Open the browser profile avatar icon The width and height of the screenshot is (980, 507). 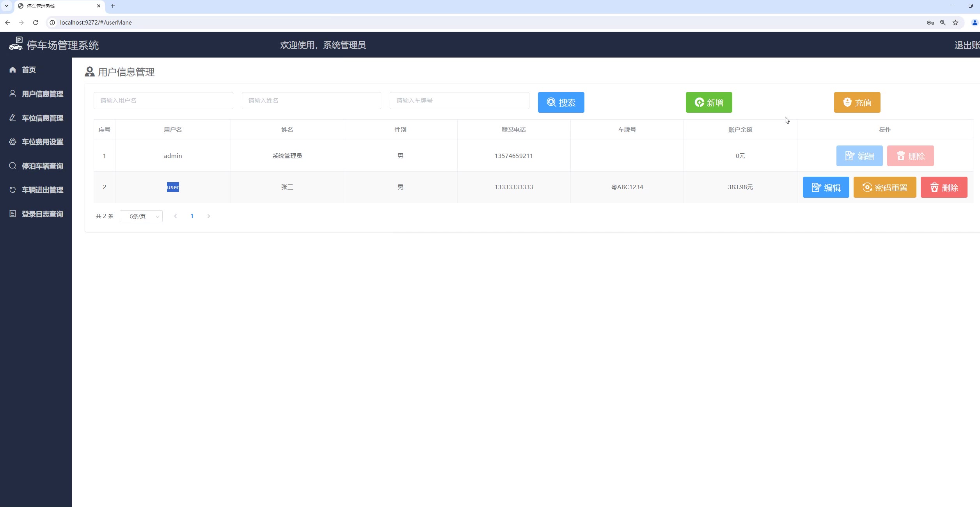coord(975,23)
